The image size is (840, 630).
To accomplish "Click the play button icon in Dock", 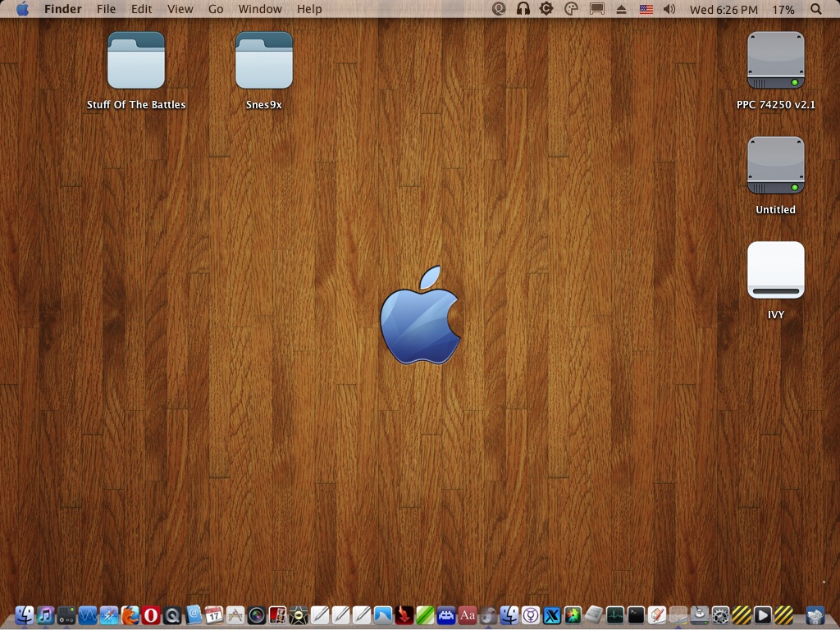I will pos(762,615).
